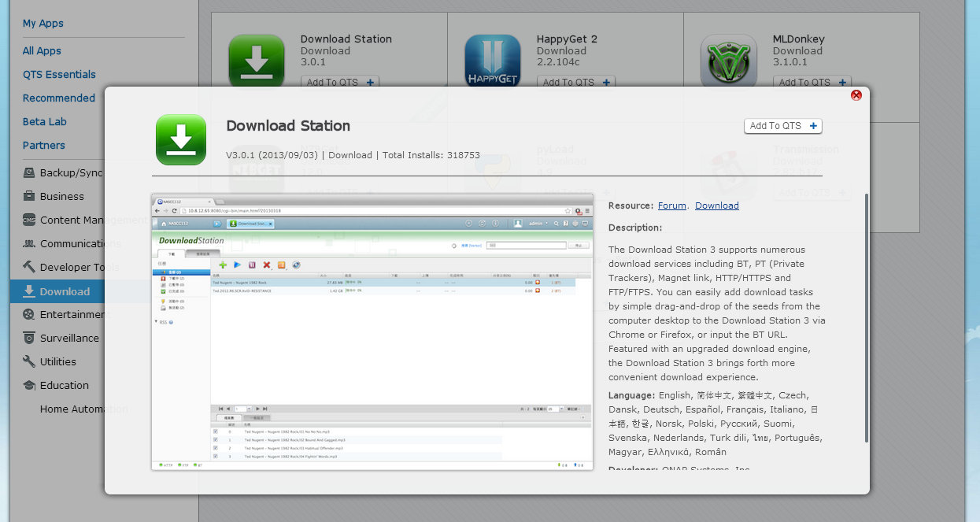Click the "V3.0.1 (2013/09/03)" version text
Viewport: 980px width, 522px height.
[272, 155]
